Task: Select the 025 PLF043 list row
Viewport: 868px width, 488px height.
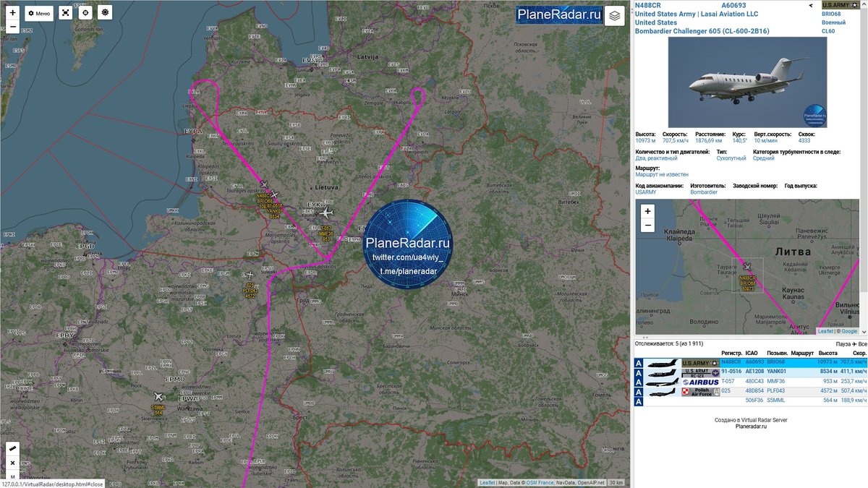Action: click(751, 391)
